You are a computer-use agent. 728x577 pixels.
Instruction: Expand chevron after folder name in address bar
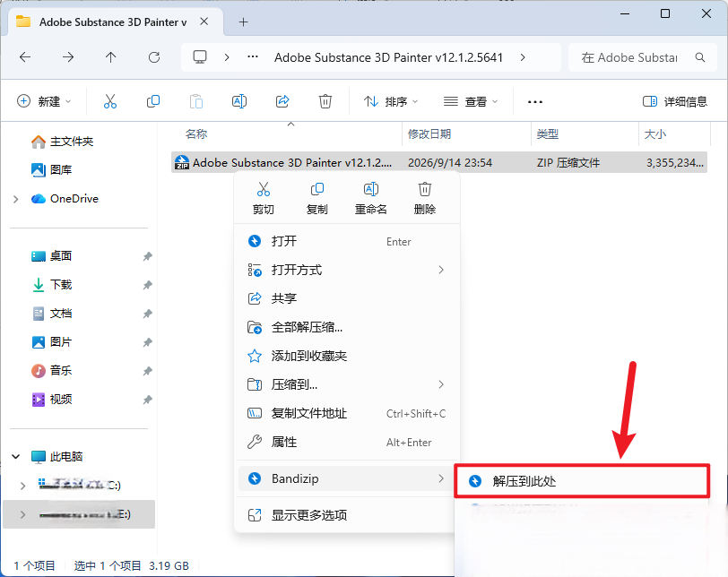[523, 57]
